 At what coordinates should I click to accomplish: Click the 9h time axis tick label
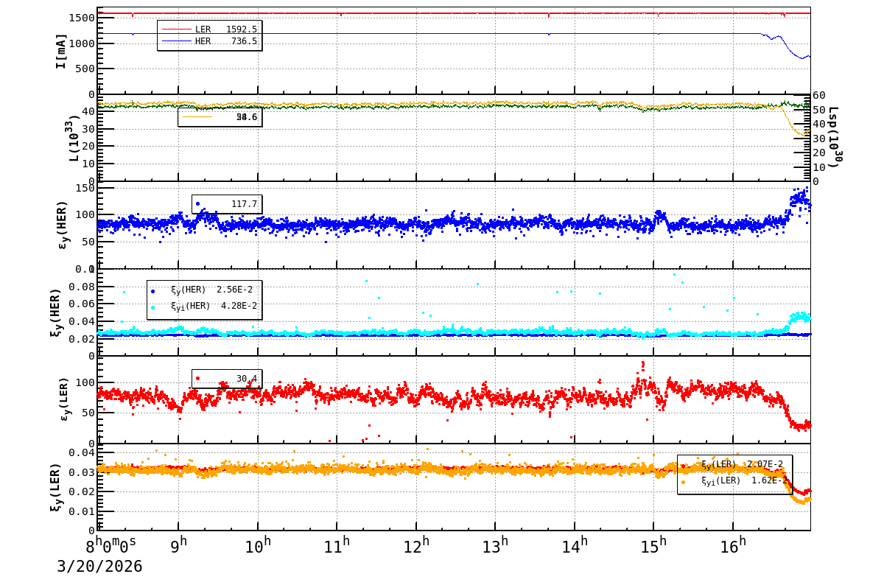point(179,546)
